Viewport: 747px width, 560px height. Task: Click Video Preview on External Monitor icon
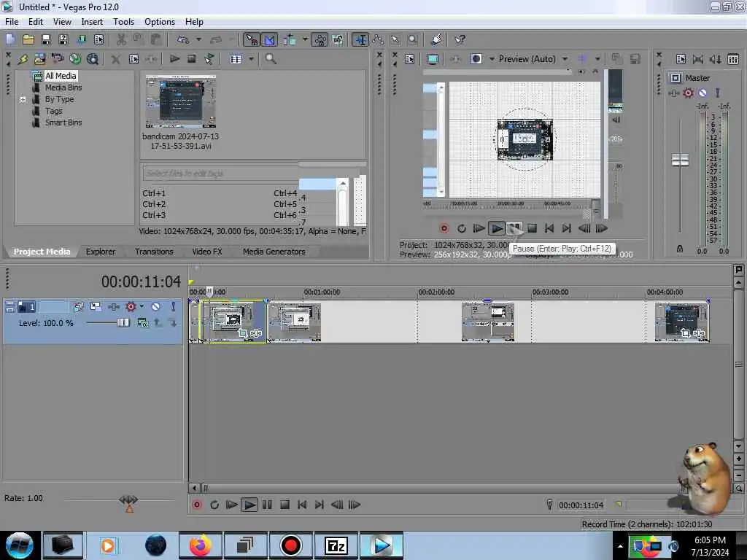tap(433, 59)
